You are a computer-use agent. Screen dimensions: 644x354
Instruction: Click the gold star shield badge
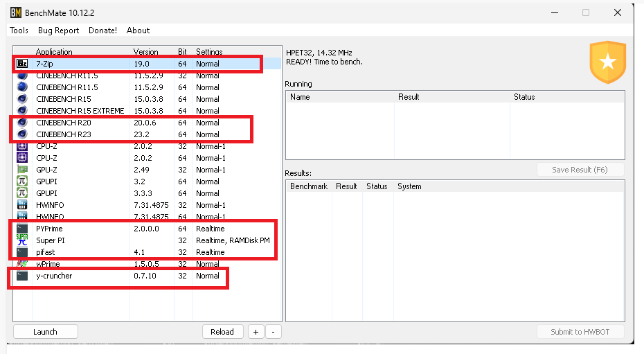coord(607,62)
